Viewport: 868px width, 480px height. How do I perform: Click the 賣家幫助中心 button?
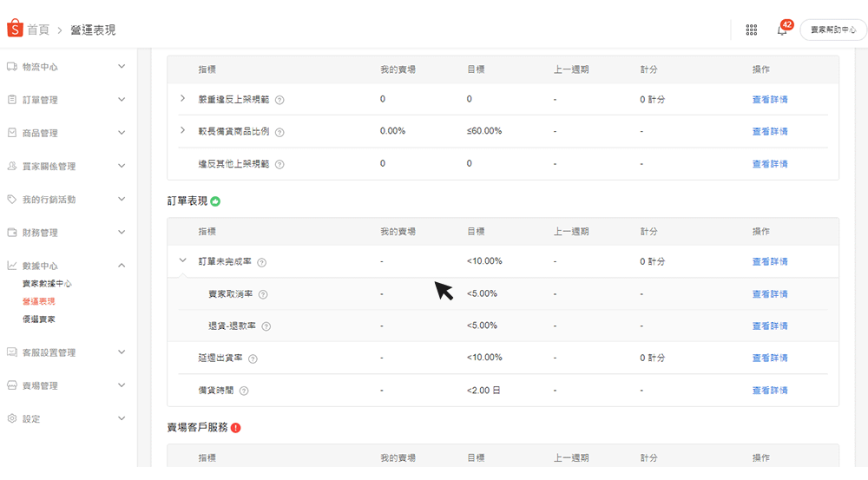click(832, 30)
